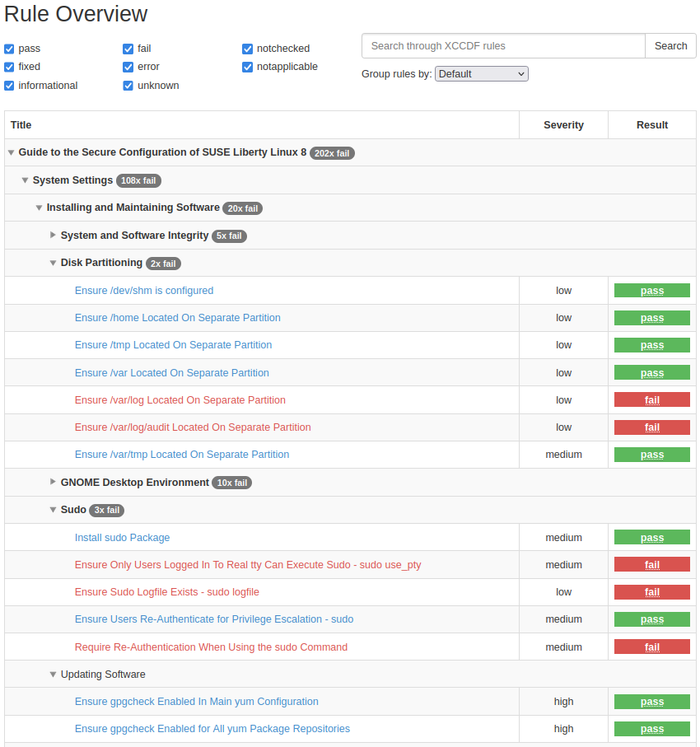700x747 pixels.
Task: Click pass result for Ensure /dev/shm is configured
Action: 651,291
